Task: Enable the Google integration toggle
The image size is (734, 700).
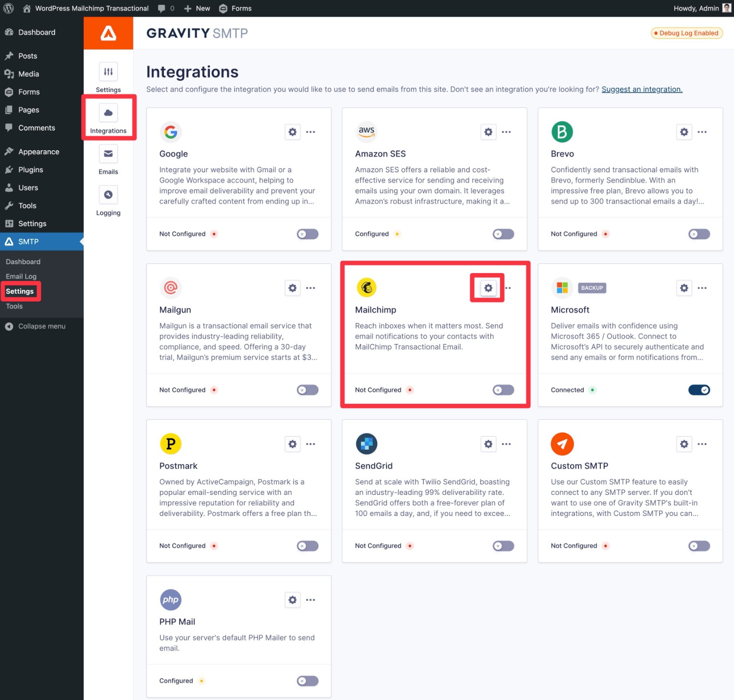Action: click(x=308, y=234)
